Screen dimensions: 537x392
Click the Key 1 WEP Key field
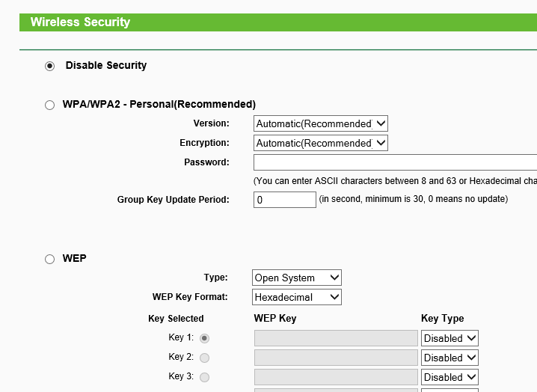pos(336,338)
